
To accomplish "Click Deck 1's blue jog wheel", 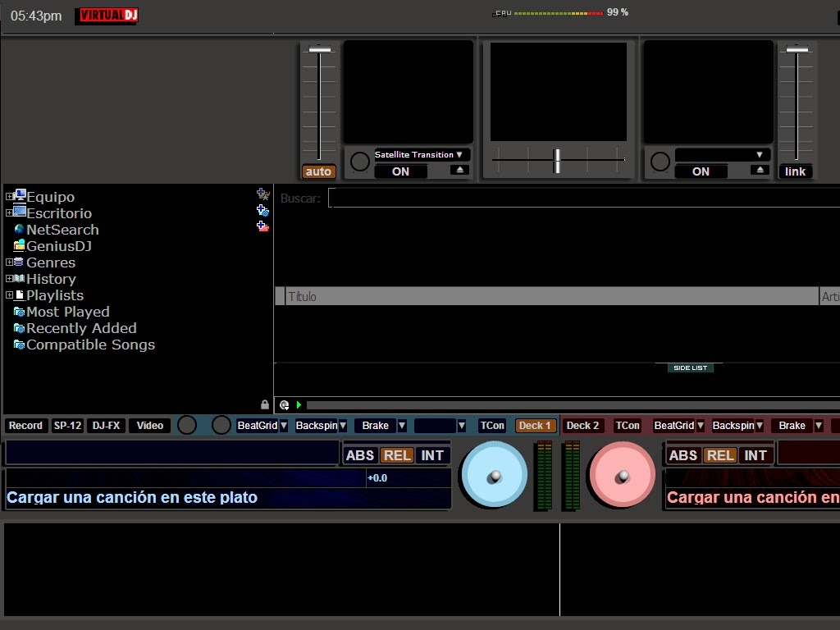I will point(493,474).
